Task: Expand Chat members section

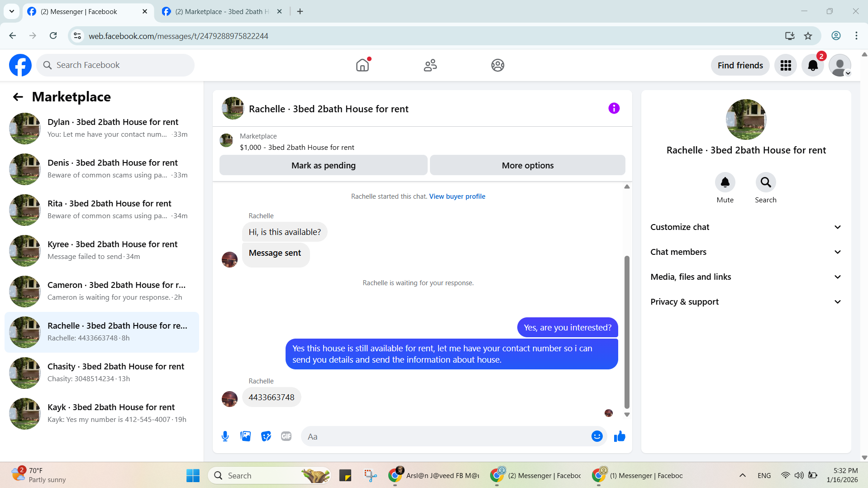Action: point(746,252)
